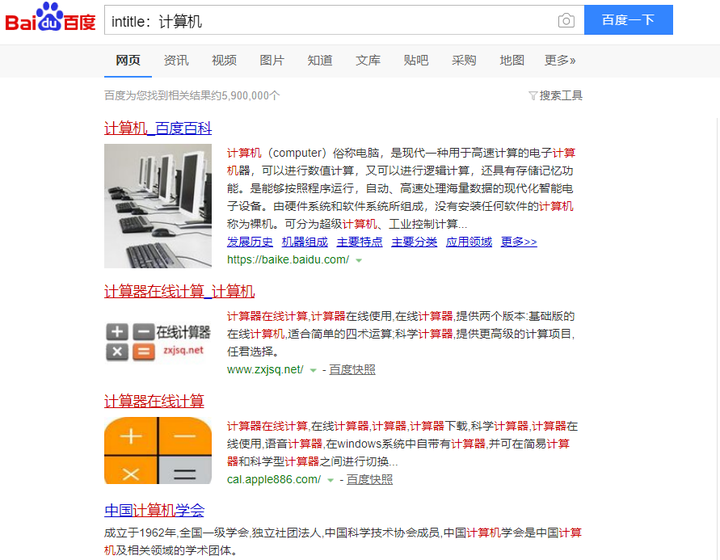Click the Baidu logo
The height and width of the screenshot is (560, 720).
click(x=50, y=17)
